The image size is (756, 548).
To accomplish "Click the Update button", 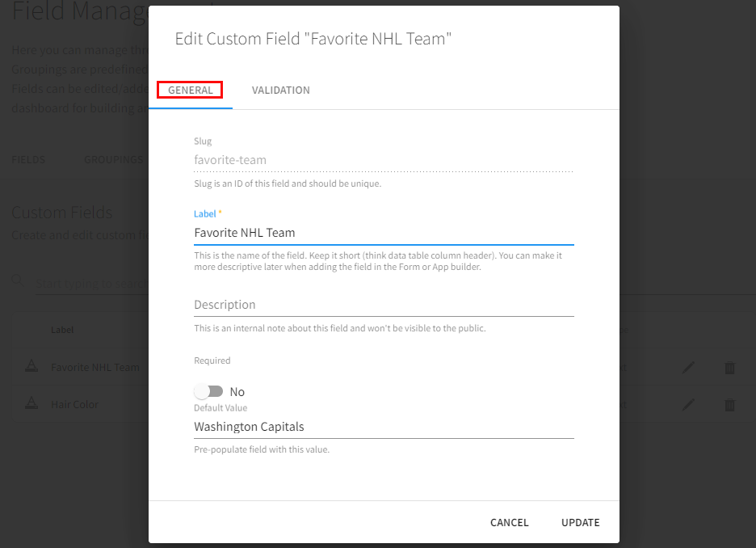I will click(x=580, y=522).
